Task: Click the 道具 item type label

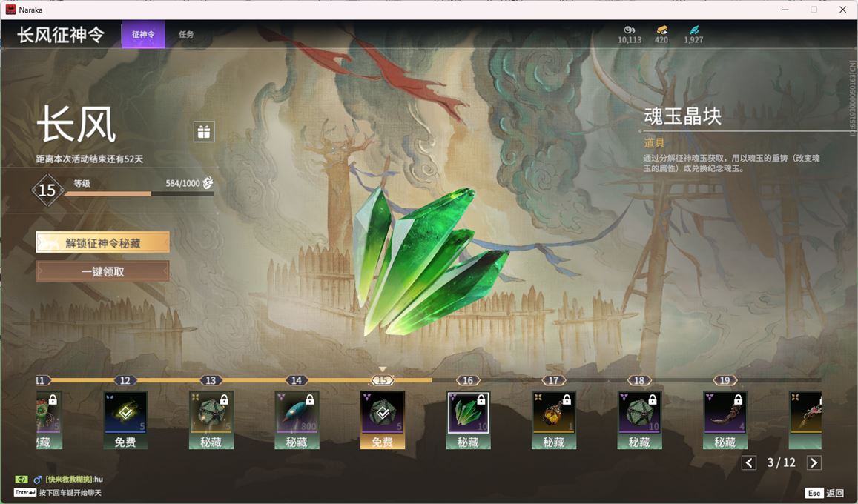Action: (654, 143)
